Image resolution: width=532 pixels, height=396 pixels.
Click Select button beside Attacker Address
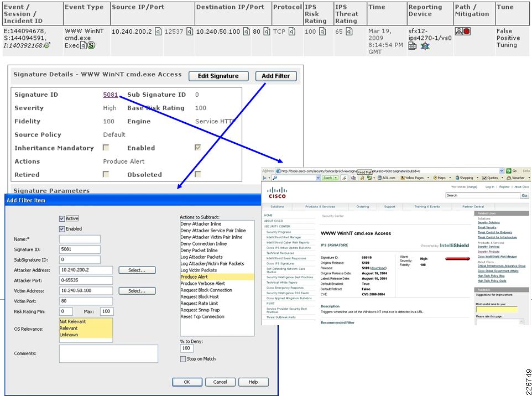tap(137, 270)
